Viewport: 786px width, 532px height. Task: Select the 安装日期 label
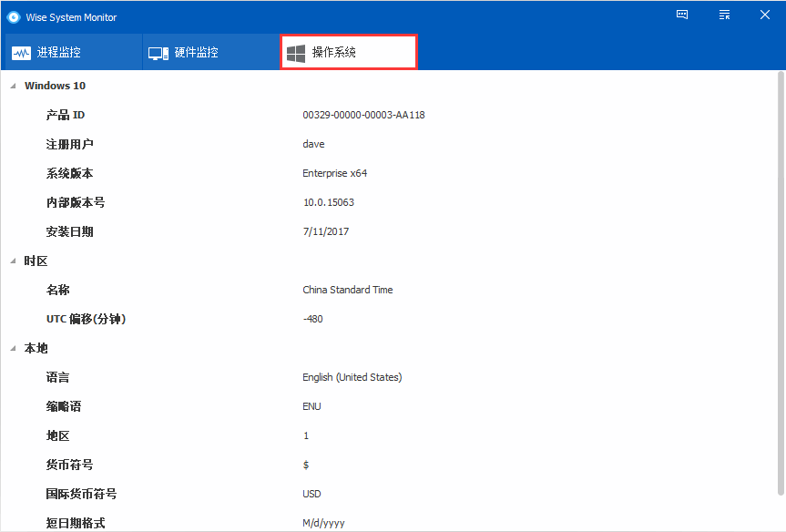tap(70, 231)
